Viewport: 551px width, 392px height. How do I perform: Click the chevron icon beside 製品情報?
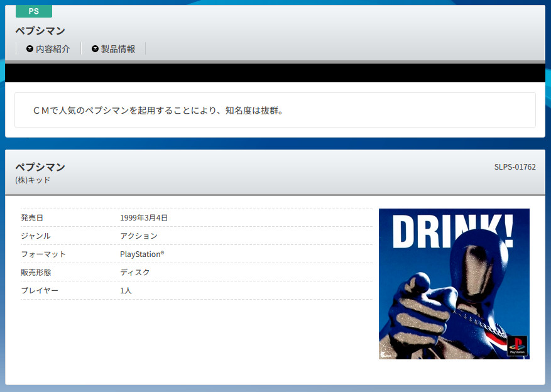point(95,49)
